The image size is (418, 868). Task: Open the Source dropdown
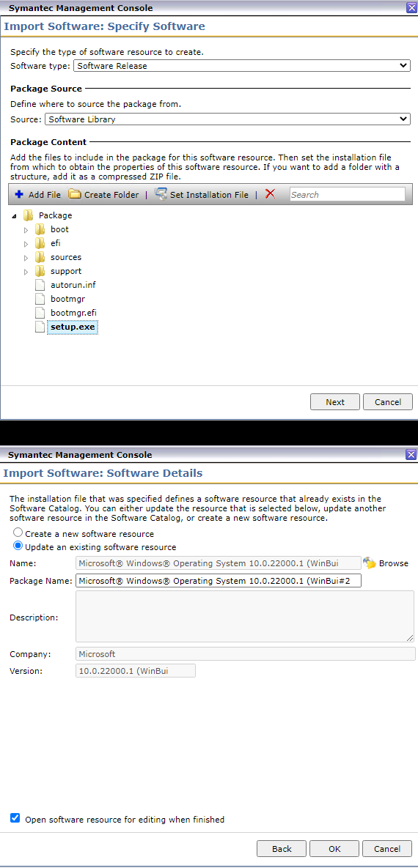pyautogui.click(x=227, y=119)
